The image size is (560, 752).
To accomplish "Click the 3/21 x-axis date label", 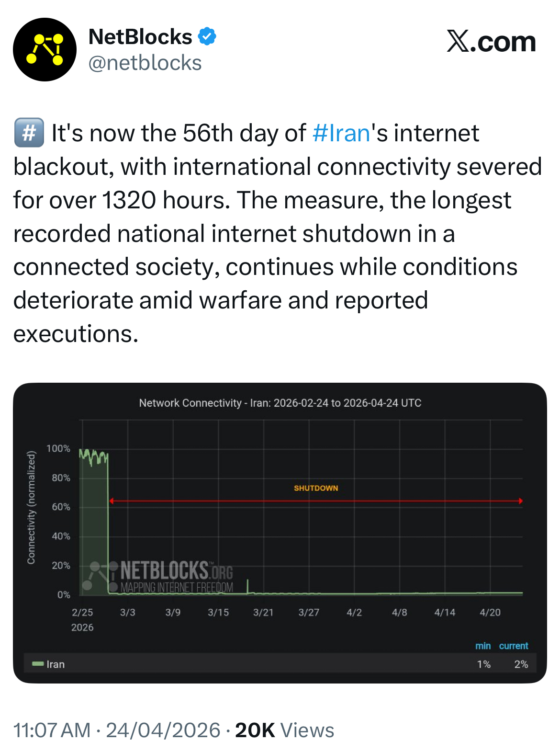I will (263, 612).
